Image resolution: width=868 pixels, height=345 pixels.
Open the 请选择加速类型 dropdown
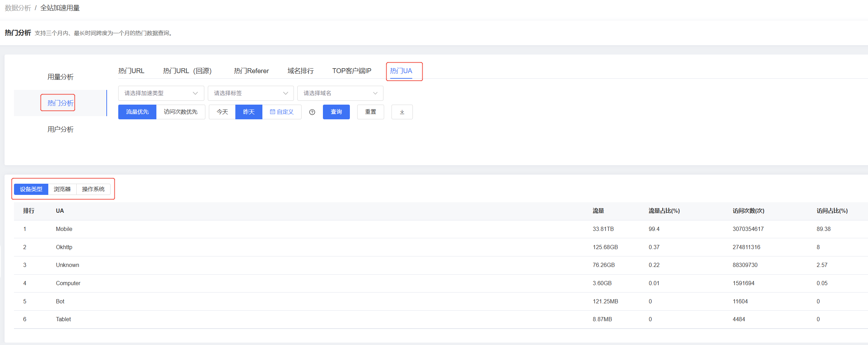161,93
